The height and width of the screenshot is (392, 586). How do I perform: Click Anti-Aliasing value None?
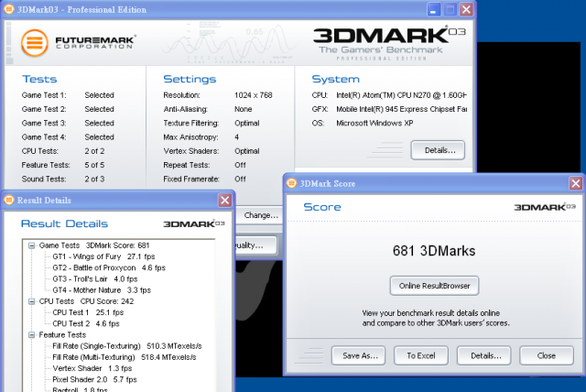point(244,109)
